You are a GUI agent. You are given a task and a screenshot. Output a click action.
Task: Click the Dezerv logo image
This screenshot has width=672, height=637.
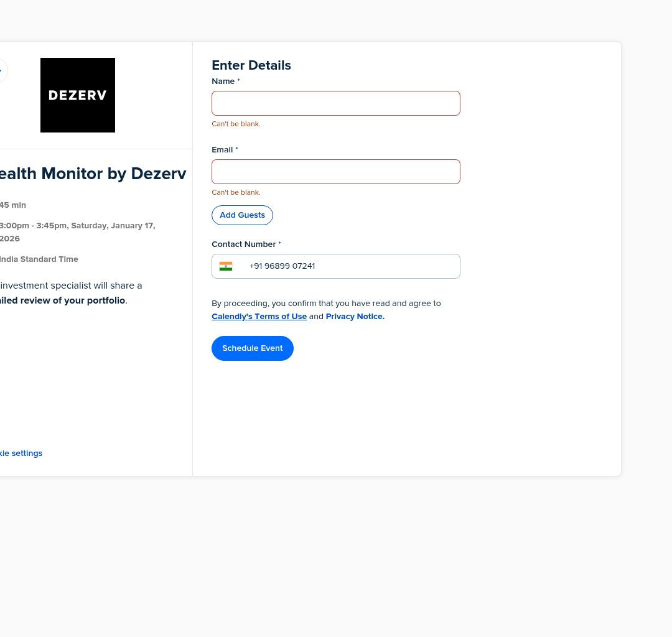[x=78, y=95]
